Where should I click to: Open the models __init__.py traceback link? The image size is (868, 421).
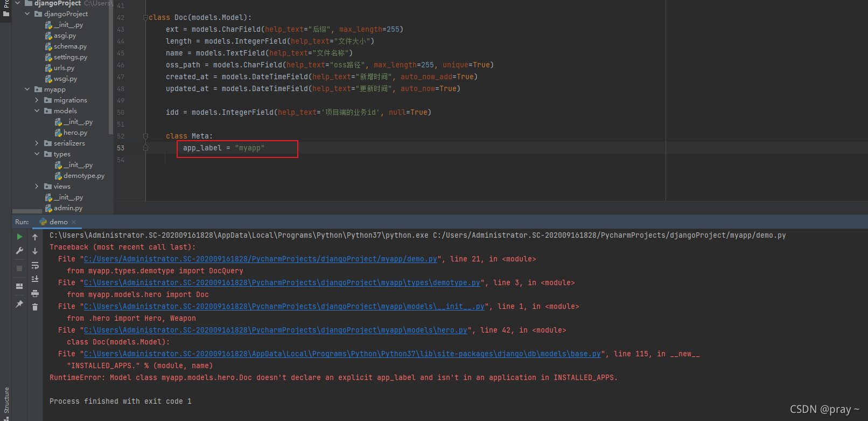(x=284, y=307)
